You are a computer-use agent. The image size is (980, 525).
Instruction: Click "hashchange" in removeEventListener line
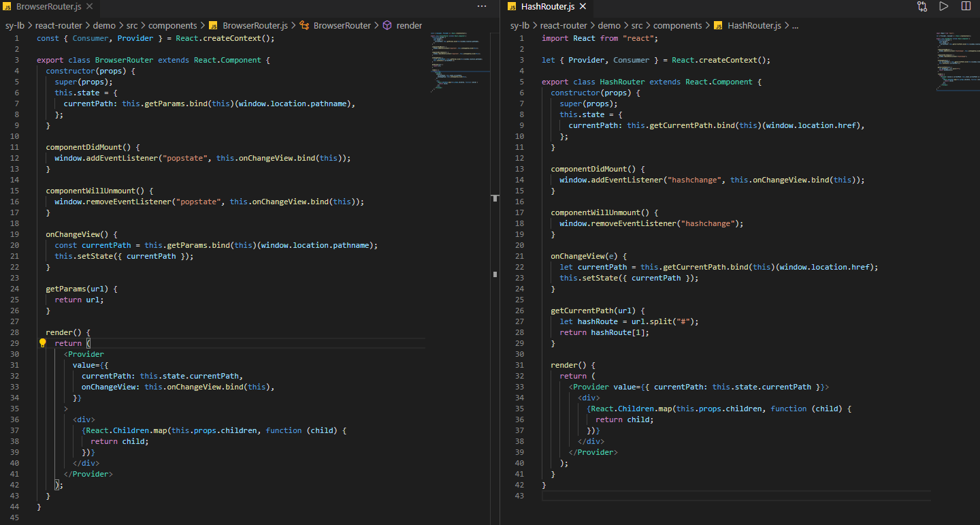point(708,223)
